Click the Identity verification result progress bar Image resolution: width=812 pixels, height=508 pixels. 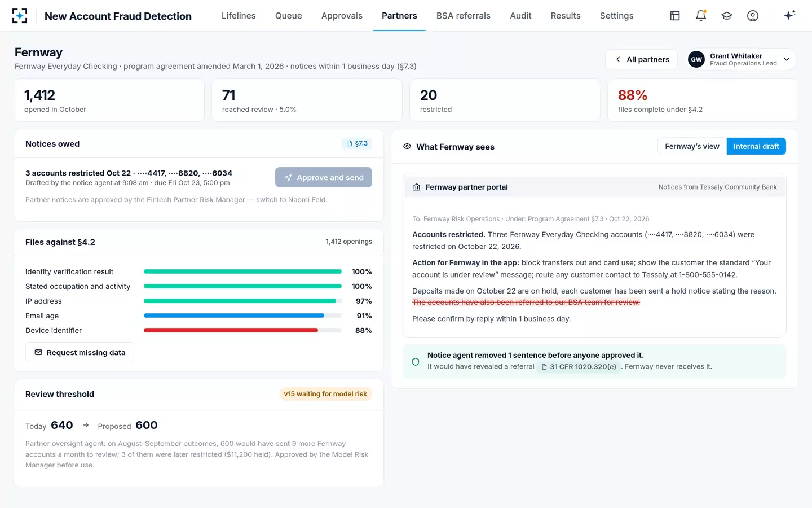(x=242, y=271)
